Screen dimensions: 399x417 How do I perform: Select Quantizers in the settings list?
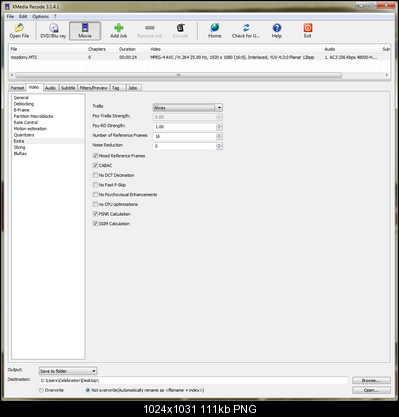coord(24,135)
